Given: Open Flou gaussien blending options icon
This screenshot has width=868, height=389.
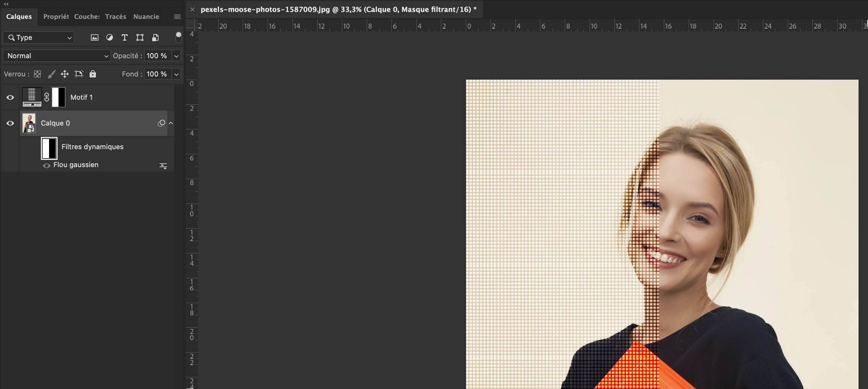Looking at the screenshot, I should [x=163, y=166].
